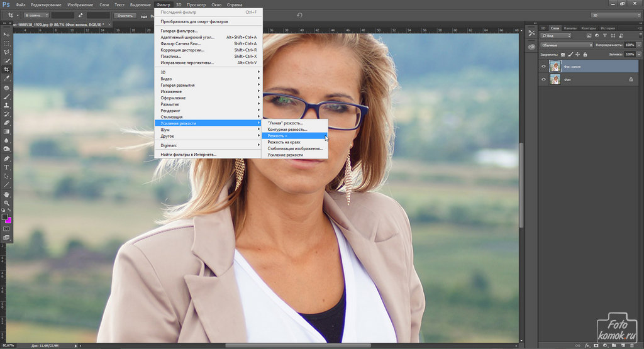Viewport: 644px width, 349px height.
Task: Select the Healing Brush tool
Action: (x=6, y=88)
